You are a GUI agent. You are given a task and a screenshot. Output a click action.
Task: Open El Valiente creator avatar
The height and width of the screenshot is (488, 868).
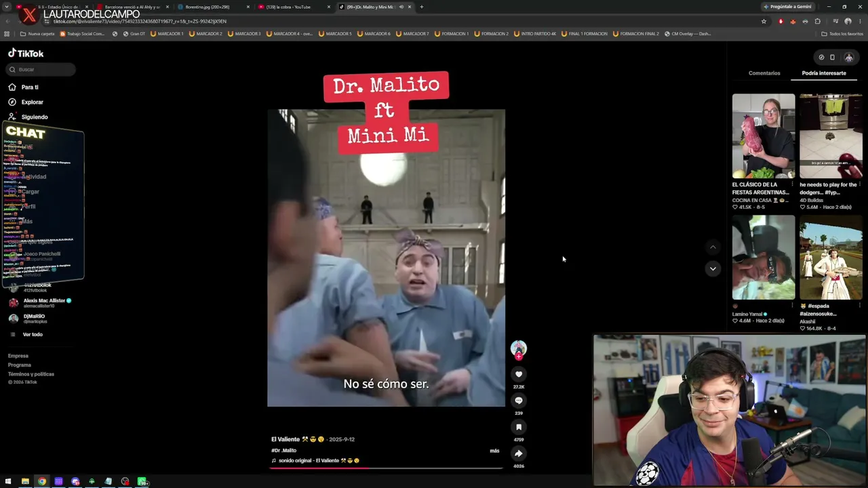coord(519,348)
